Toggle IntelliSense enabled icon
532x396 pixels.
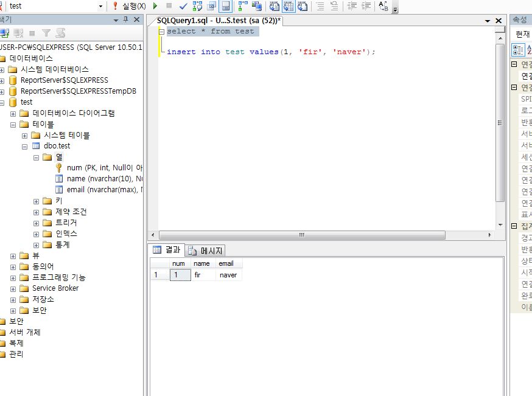click(x=226, y=6)
